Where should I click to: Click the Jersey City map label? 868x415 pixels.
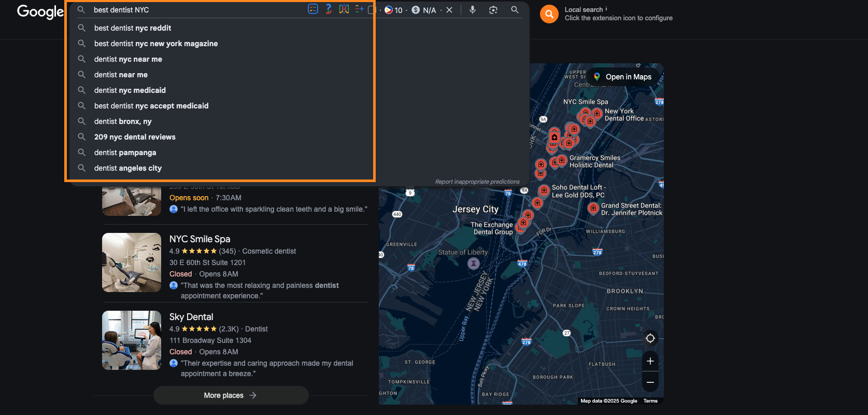475,209
